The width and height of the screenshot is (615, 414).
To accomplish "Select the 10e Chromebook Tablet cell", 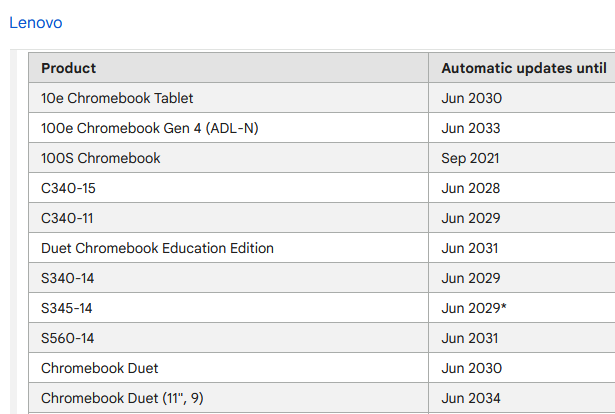I will click(117, 98).
